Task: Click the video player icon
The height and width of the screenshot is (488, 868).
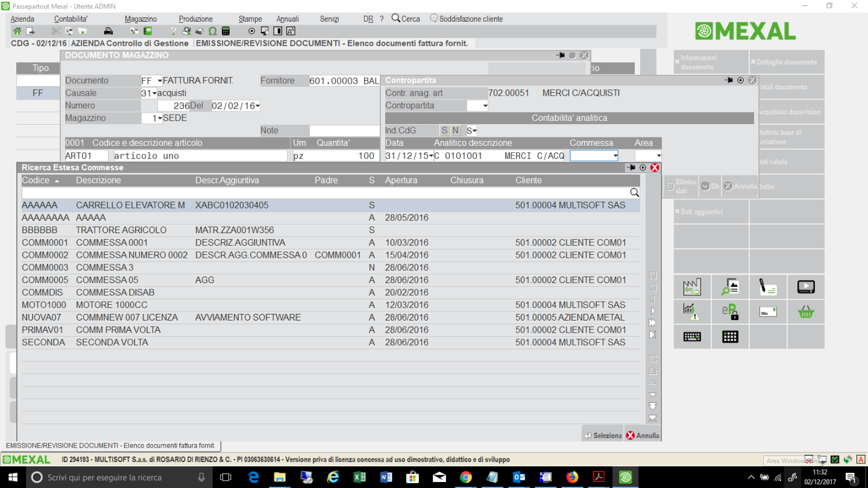Action: click(806, 287)
